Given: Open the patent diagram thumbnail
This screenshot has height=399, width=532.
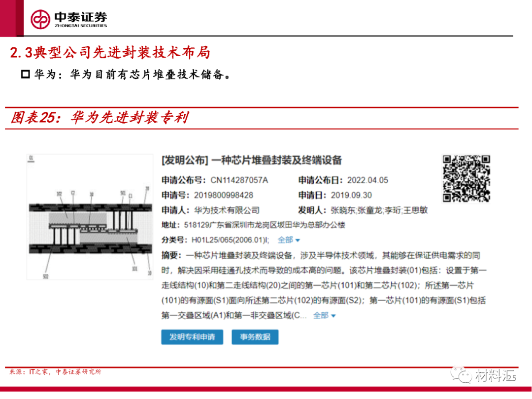Looking at the screenshot, I should [x=90, y=217].
